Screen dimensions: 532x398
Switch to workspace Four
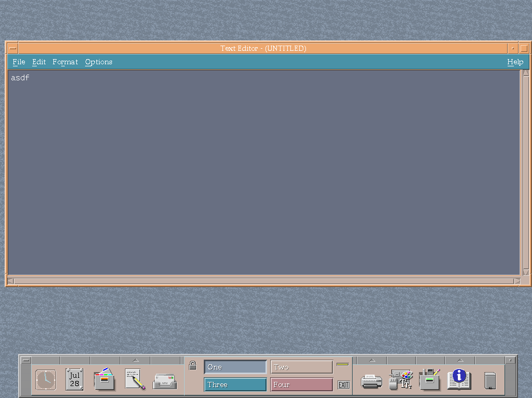301,385
